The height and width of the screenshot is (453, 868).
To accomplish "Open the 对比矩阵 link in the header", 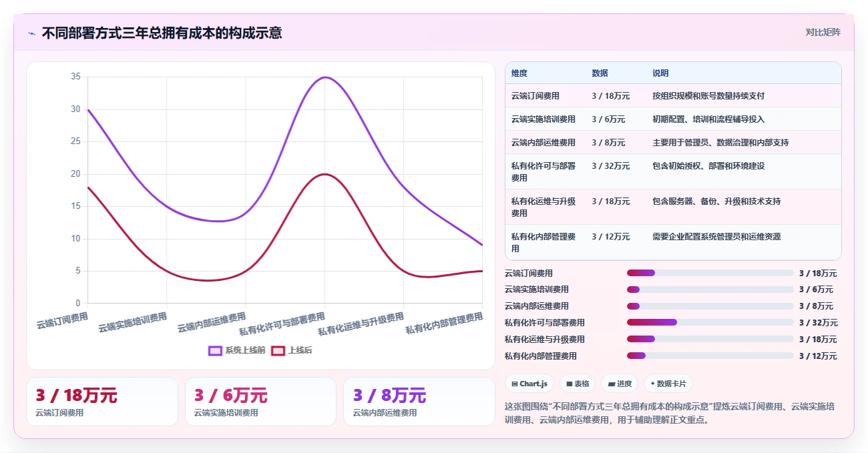I will (x=823, y=32).
